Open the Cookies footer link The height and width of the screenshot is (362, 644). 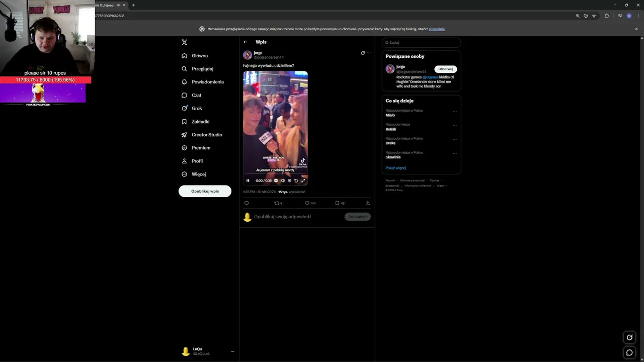tap(435, 180)
